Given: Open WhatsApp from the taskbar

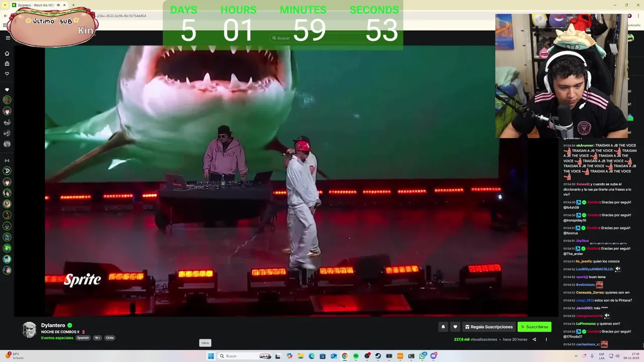Looking at the screenshot, I should (x=423, y=356).
